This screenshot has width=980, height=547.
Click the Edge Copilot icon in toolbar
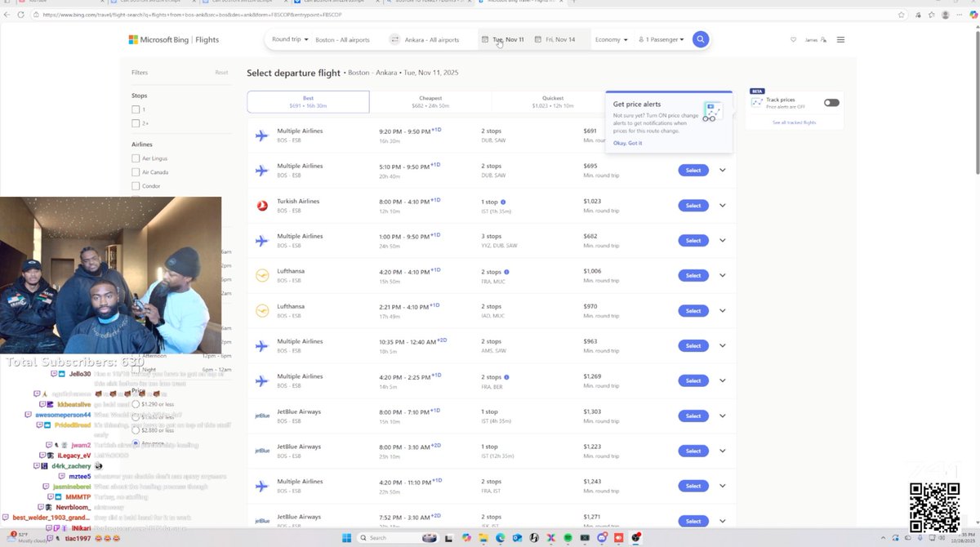coord(972,15)
